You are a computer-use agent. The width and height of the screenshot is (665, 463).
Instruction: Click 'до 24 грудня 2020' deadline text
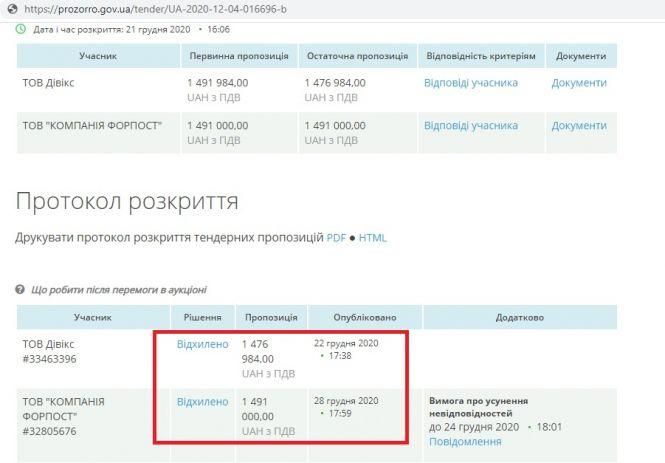pyautogui.click(x=474, y=427)
